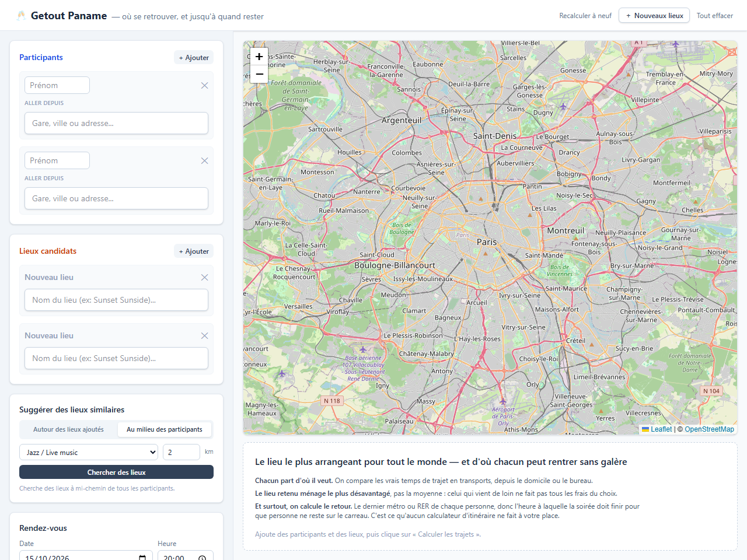Click the Chercher des lieux button
Viewport: 747px width, 560px height.
tap(116, 472)
